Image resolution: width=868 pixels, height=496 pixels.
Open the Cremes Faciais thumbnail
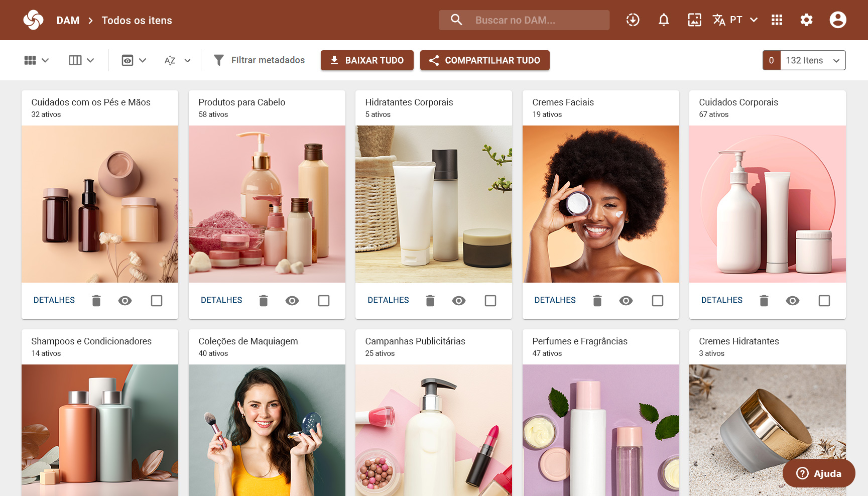tap(601, 204)
